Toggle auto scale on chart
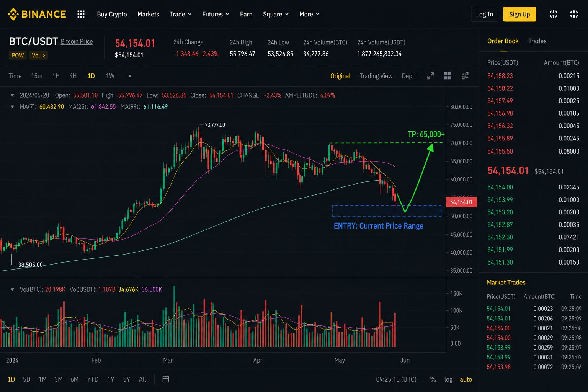588x392 pixels. (x=466, y=379)
